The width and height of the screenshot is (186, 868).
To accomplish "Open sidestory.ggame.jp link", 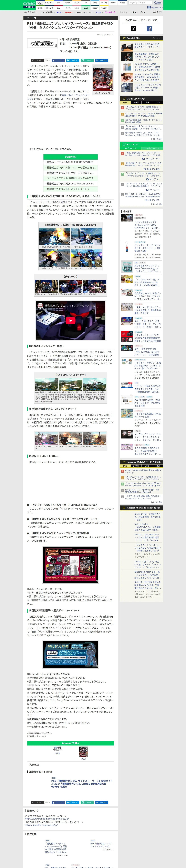I will pyautogui.click(x=41, y=825).
